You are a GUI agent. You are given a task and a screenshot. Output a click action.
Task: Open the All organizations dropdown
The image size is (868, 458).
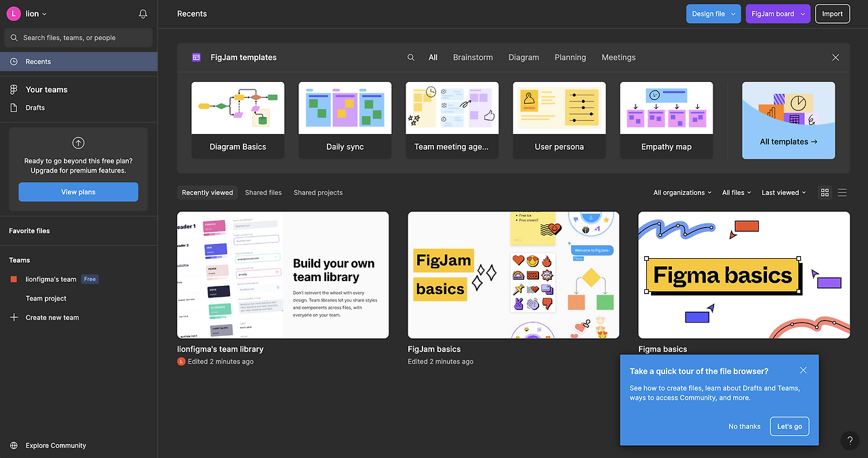coord(682,192)
